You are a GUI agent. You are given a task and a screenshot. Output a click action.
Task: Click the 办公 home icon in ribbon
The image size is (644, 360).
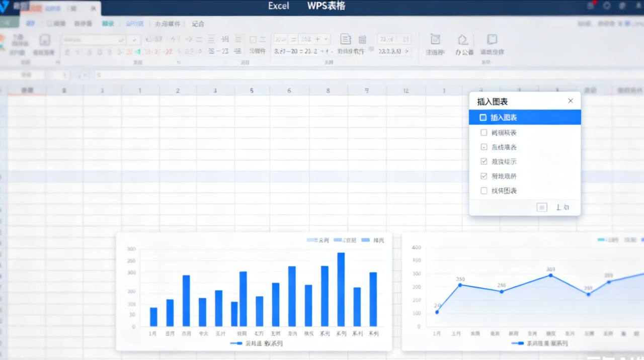point(463,40)
